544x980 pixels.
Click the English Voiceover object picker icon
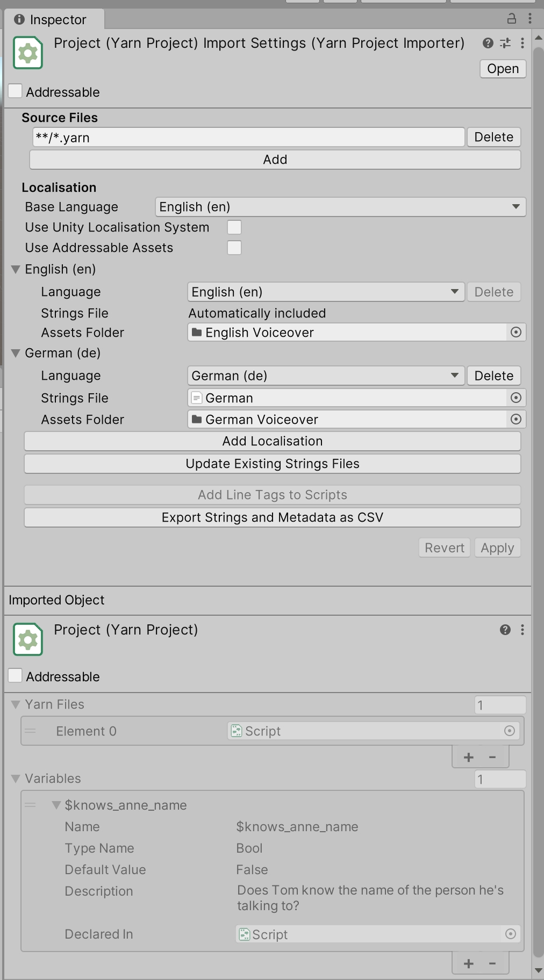click(x=516, y=333)
